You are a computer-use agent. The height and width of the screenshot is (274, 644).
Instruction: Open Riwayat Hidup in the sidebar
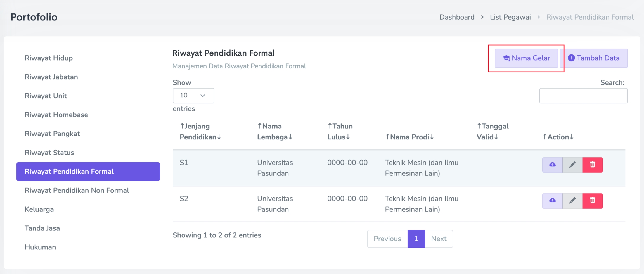[x=49, y=58]
